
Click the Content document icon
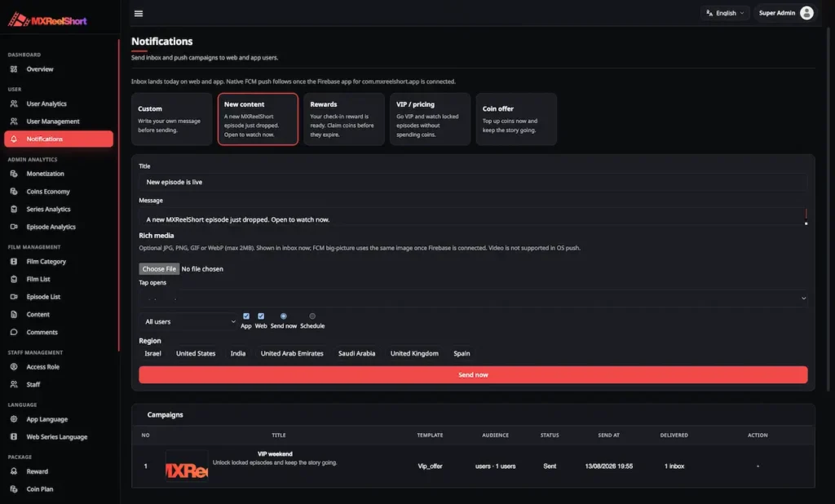coord(14,314)
